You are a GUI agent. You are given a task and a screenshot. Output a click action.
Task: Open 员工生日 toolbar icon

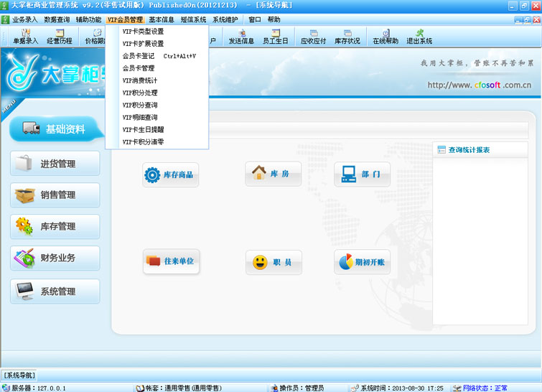pos(276,37)
